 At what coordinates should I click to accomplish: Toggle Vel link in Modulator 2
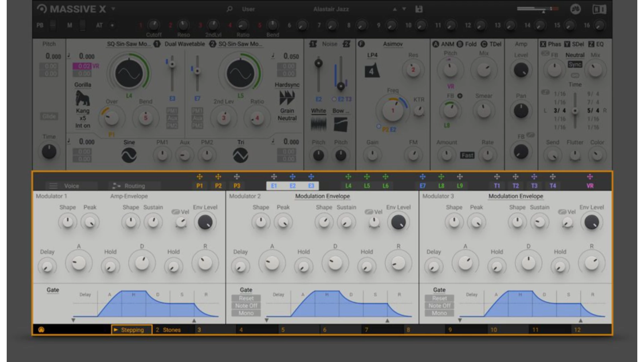coord(369,212)
